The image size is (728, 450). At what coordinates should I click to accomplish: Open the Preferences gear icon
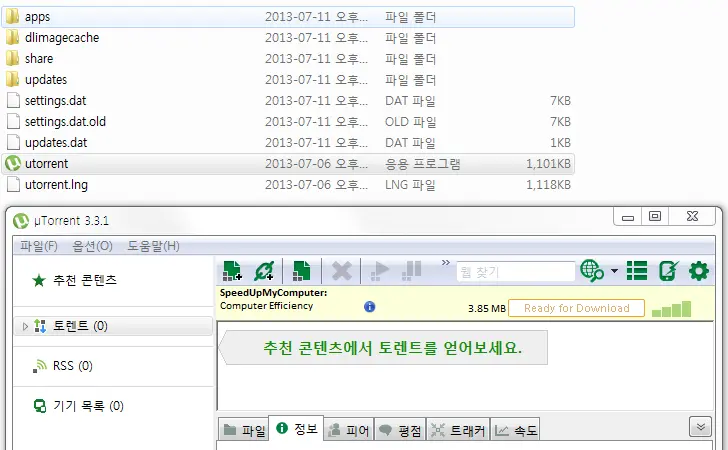click(x=698, y=270)
